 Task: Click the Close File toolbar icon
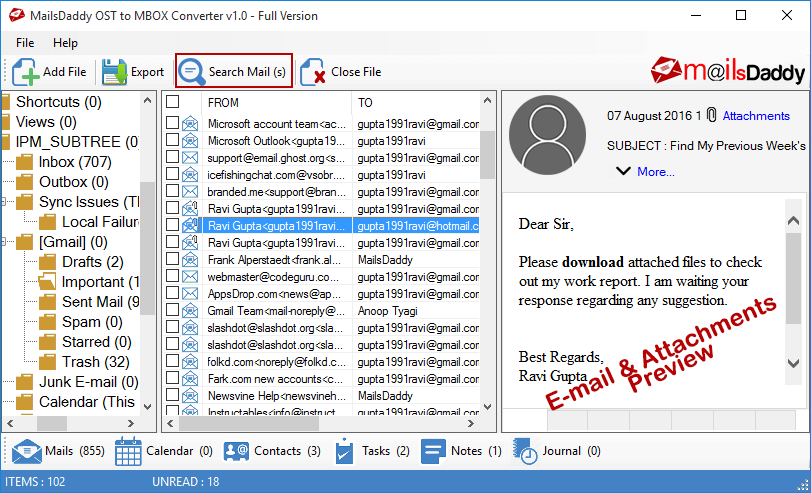pyautogui.click(x=313, y=72)
